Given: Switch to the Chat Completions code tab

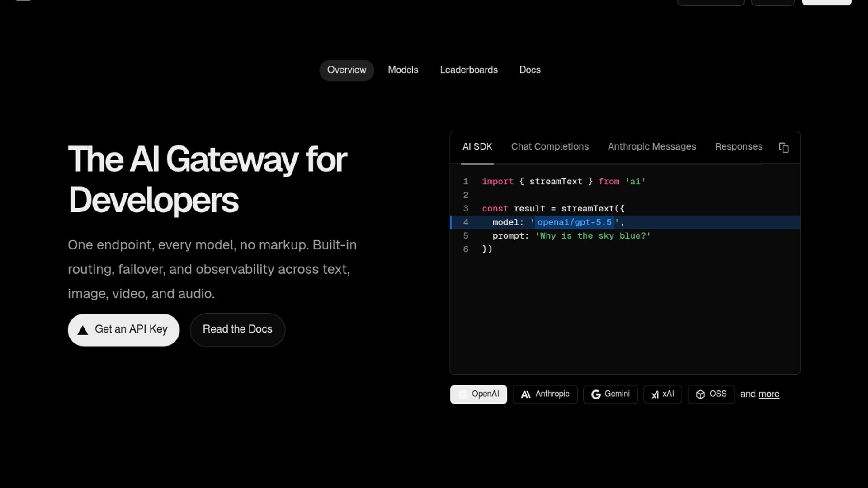Looking at the screenshot, I should [550, 147].
